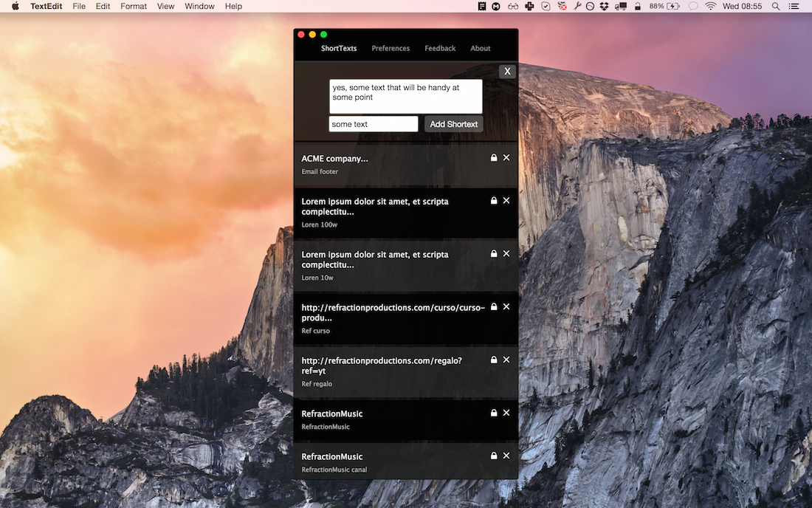Toggle lock on Ref curso shortext
The height and width of the screenshot is (508, 812).
pyautogui.click(x=494, y=306)
